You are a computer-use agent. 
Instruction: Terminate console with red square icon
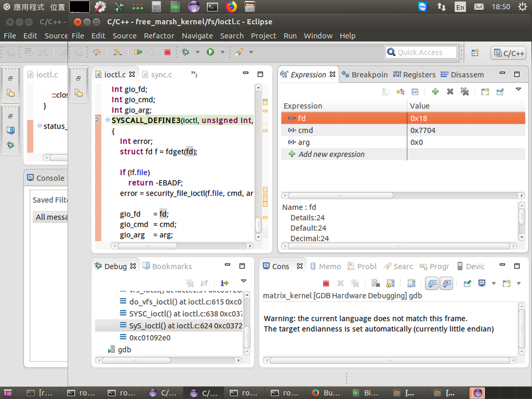tap(326, 283)
